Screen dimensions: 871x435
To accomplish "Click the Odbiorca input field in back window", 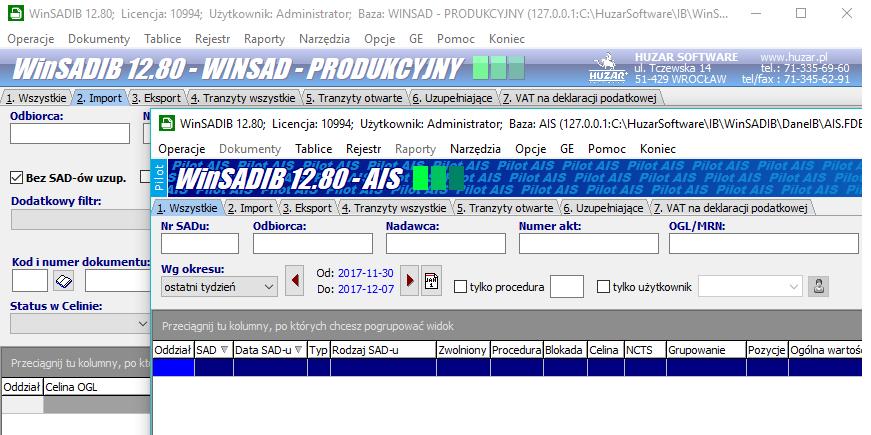I will tap(69, 133).
